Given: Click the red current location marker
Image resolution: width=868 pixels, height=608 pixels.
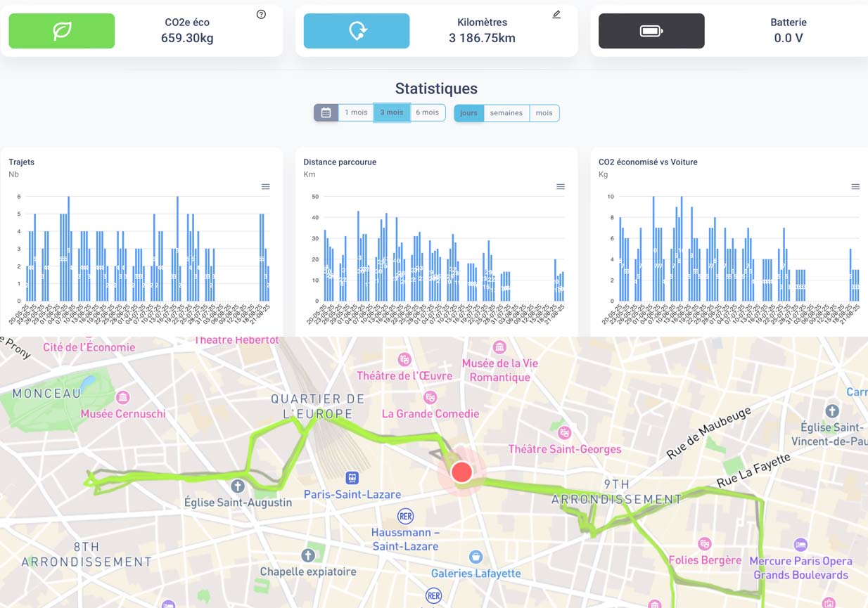Looking at the screenshot, I should pos(461,472).
